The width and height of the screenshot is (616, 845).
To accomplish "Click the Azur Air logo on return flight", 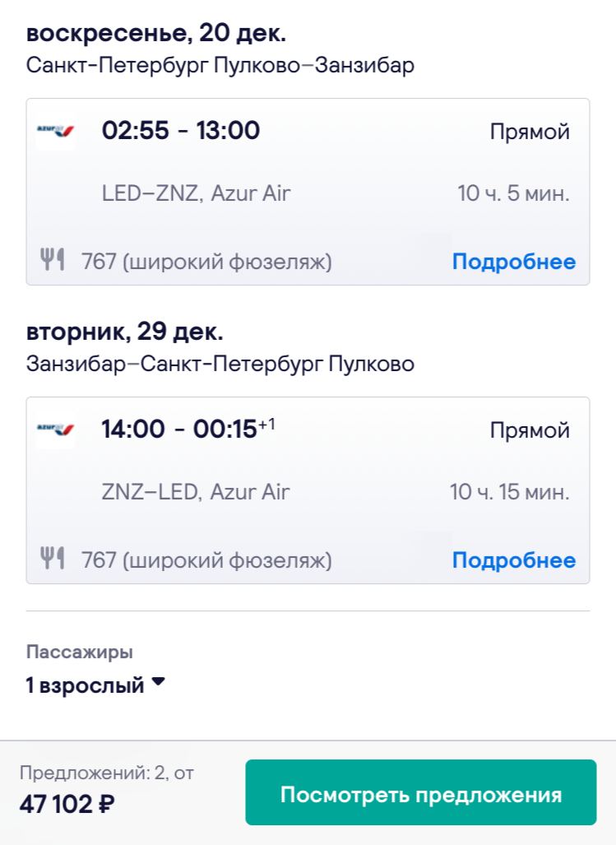I will click(55, 429).
